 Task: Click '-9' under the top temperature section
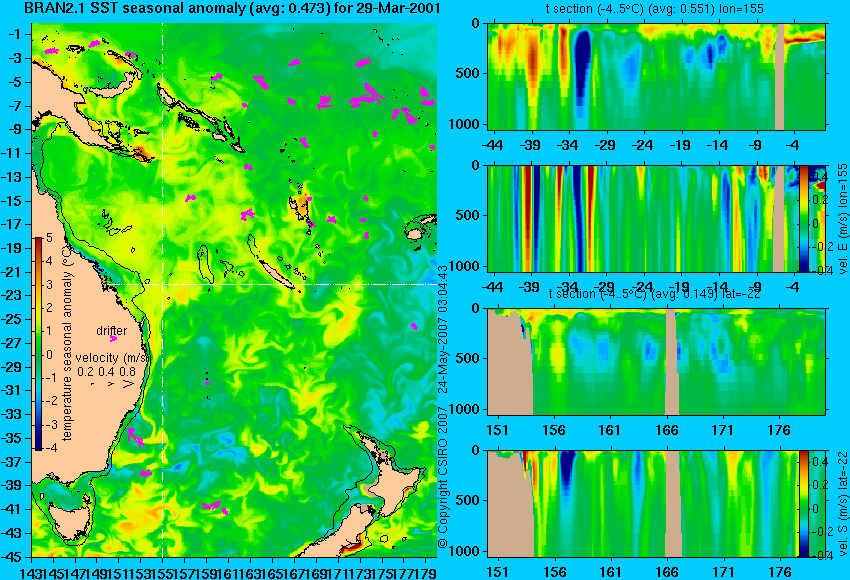coord(755,145)
